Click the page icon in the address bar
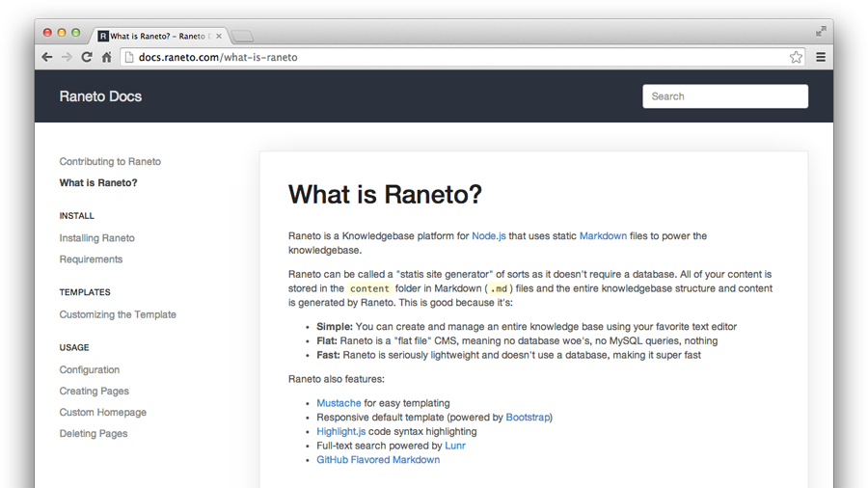The height and width of the screenshot is (488, 868). (x=129, y=57)
